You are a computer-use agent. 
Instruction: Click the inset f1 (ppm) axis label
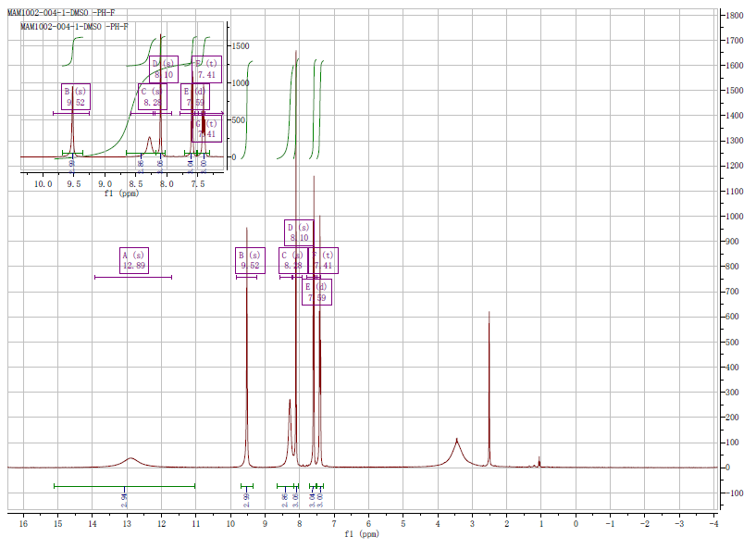pos(122,193)
